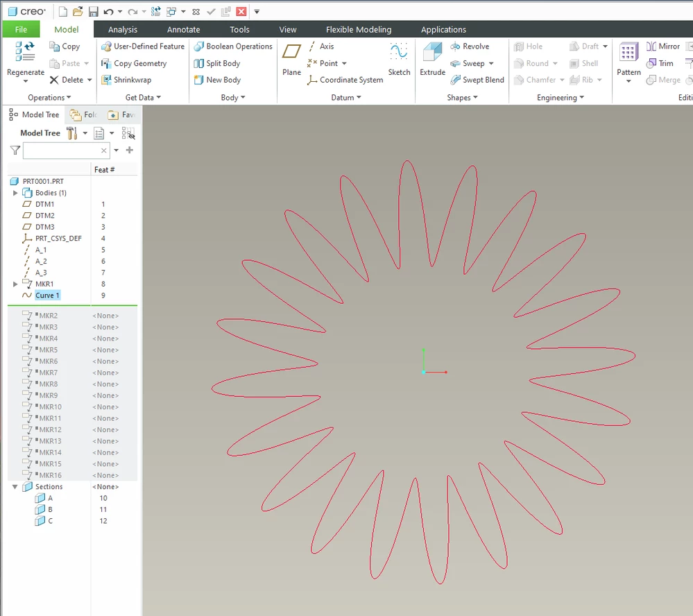Collapse the Sections node
This screenshot has height=616, width=693.
(x=15, y=486)
